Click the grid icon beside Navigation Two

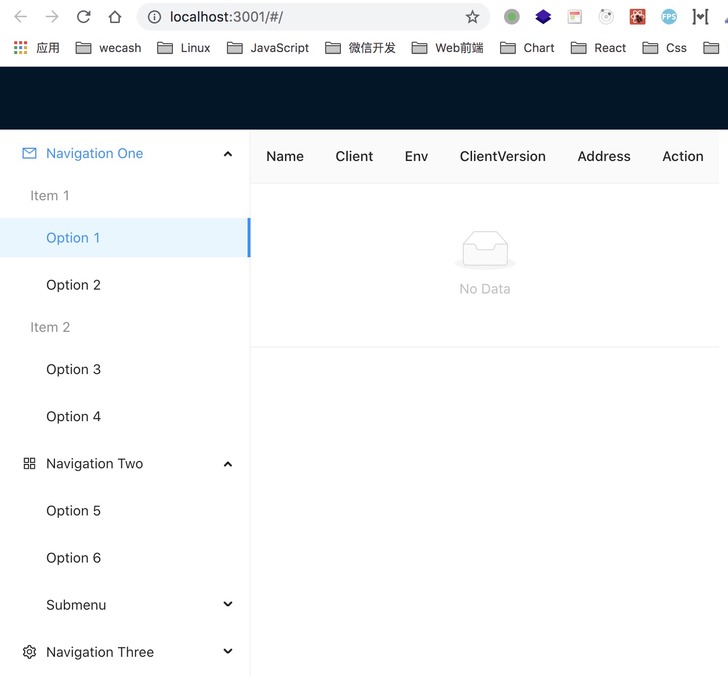click(x=29, y=463)
